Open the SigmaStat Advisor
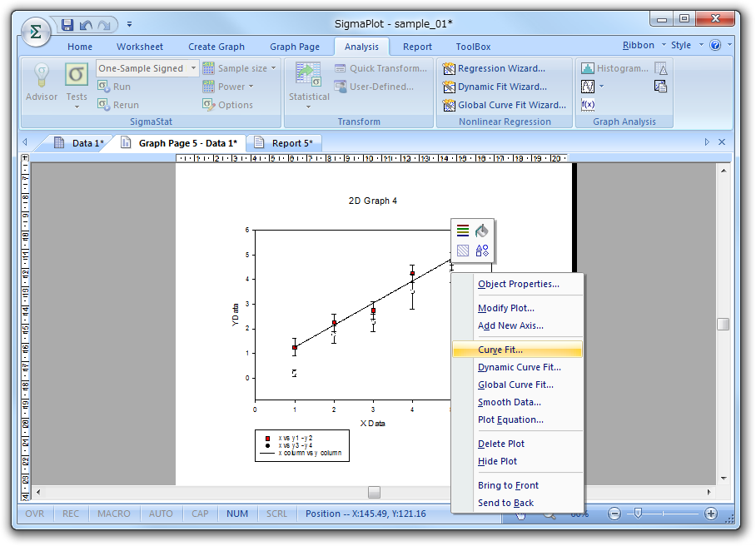 click(x=42, y=82)
